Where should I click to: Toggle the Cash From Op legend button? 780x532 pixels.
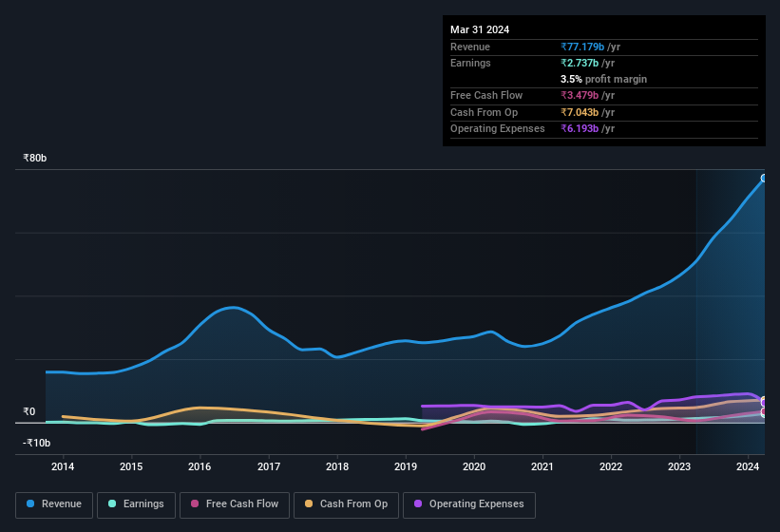(346, 504)
